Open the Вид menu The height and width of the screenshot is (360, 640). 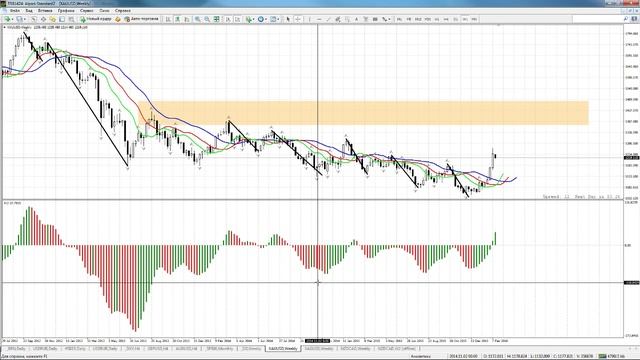pos(29,11)
